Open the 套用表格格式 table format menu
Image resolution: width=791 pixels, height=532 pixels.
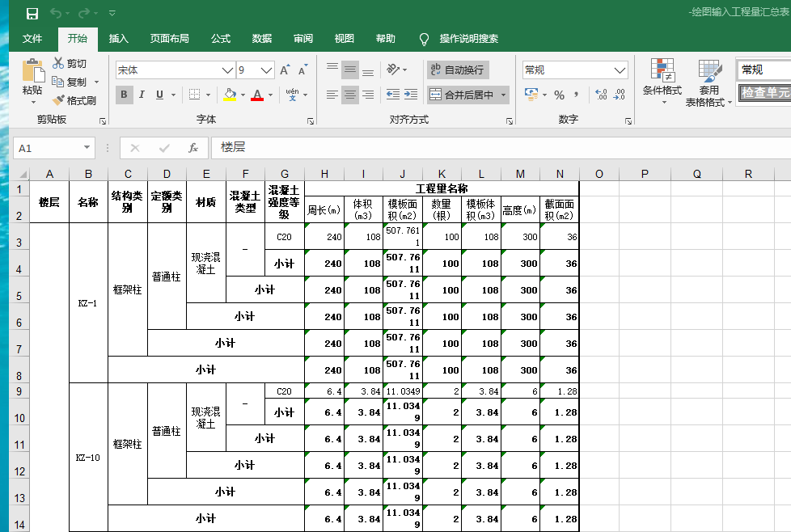point(709,82)
